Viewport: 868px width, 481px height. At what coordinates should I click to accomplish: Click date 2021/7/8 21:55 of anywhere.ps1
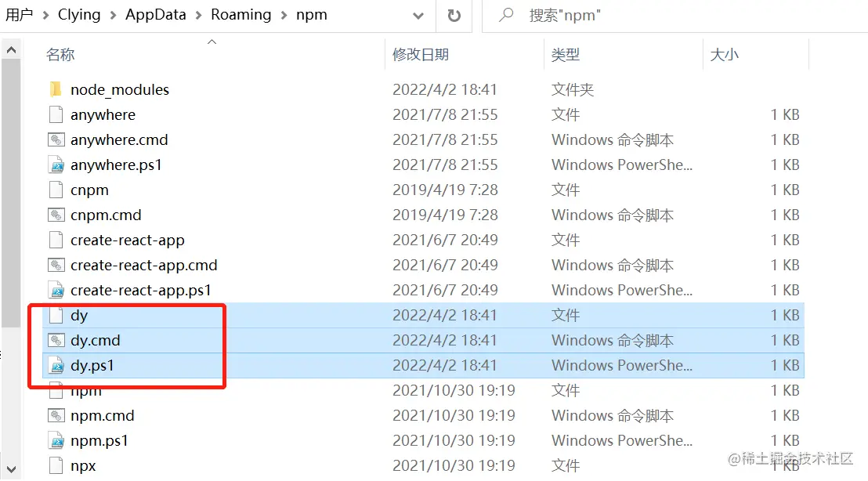coord(445,165)
